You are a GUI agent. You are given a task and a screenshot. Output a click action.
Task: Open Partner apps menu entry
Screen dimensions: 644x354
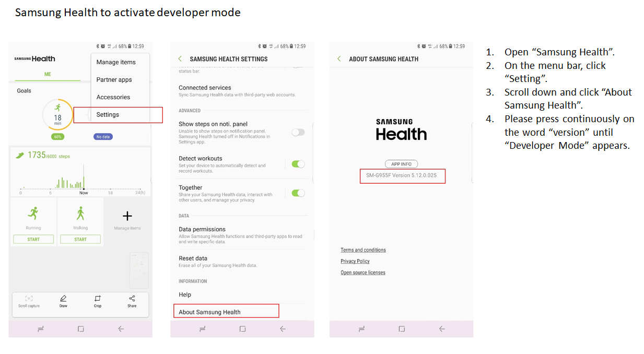click(114, 80)
